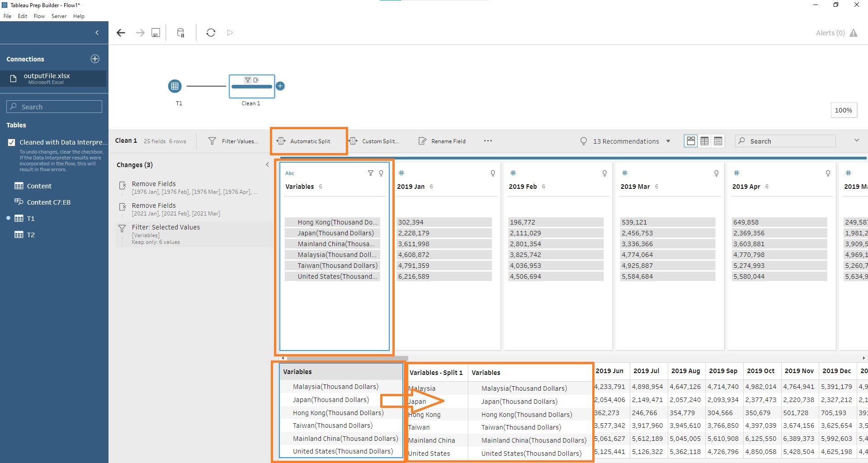The width and height of the screenshot is (868, 463).
Task: Switch to list view icon
Action: pyautogui.click(x=718, y=141)
